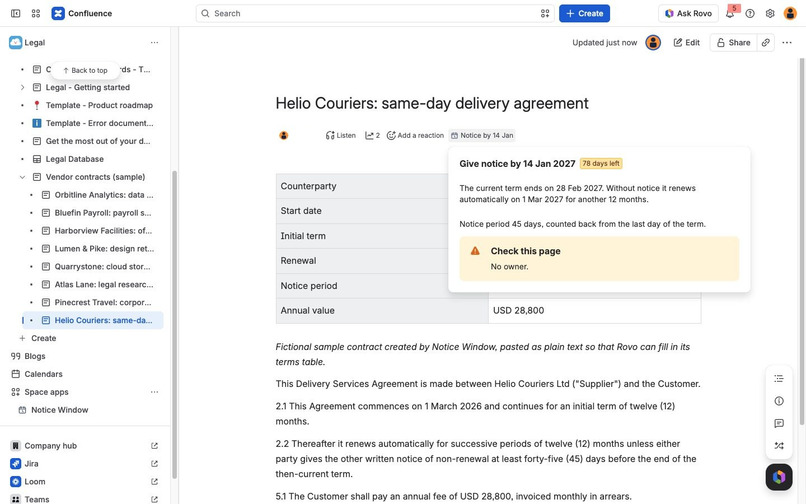The image size is (806, 504).
Task: Click the Legal space icon
Action: 15,43
